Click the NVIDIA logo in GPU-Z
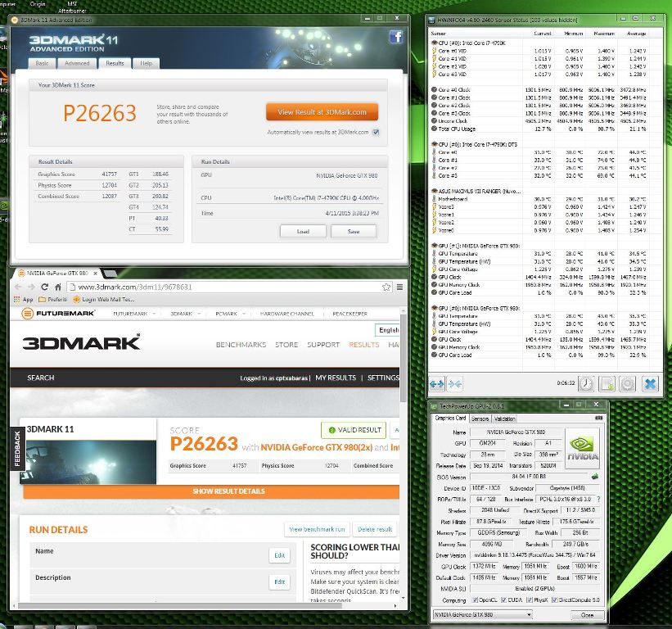Image resolution: width=672 pixels, height=629 pixels. (x=582, y=449)
